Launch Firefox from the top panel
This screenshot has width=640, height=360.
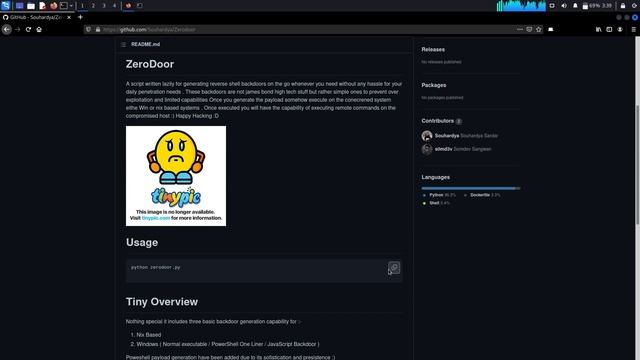(53, 6)
